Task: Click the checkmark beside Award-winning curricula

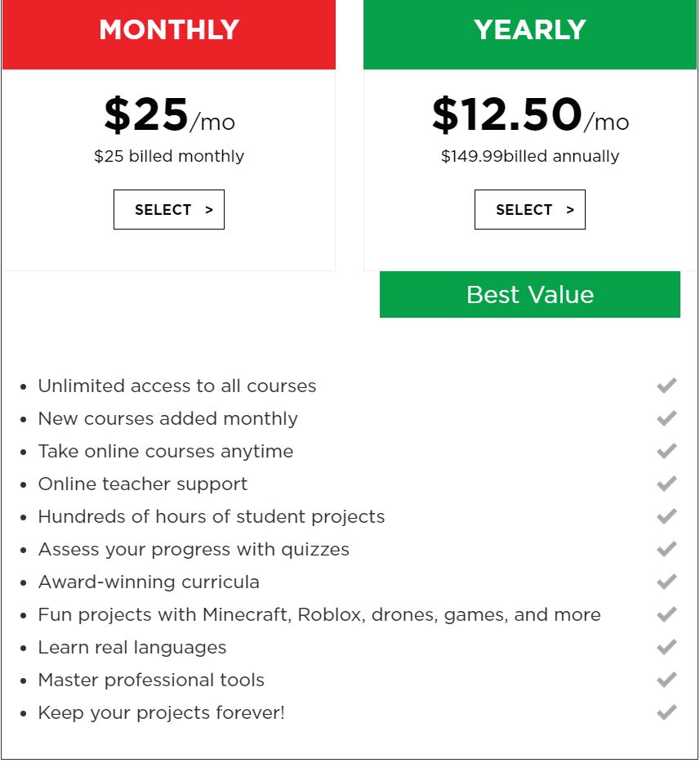Action: [x=666, y=582]
